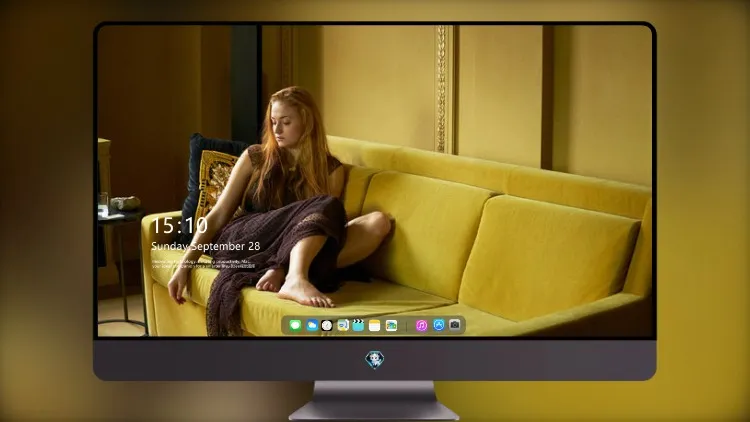This screenshot has width=750, height=422.
Task: Click the Sunday September 28 date text
Action: [x=206, y=246]
